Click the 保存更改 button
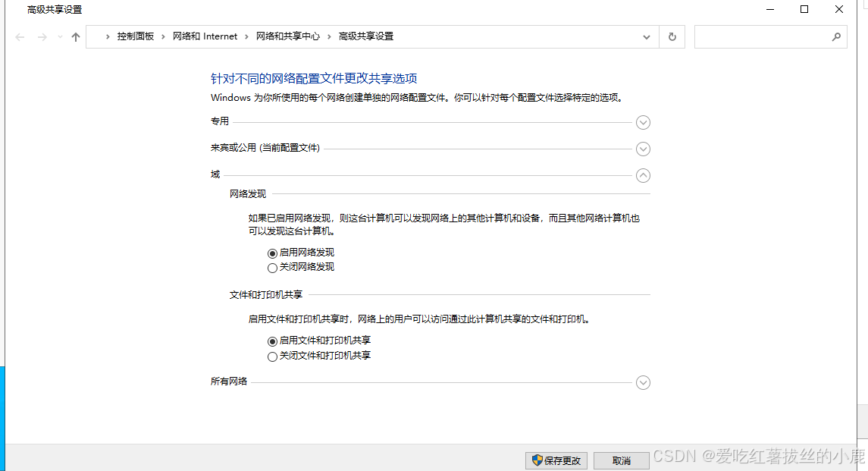This screenshot has height=471, width=868. [x=556, y=460]
